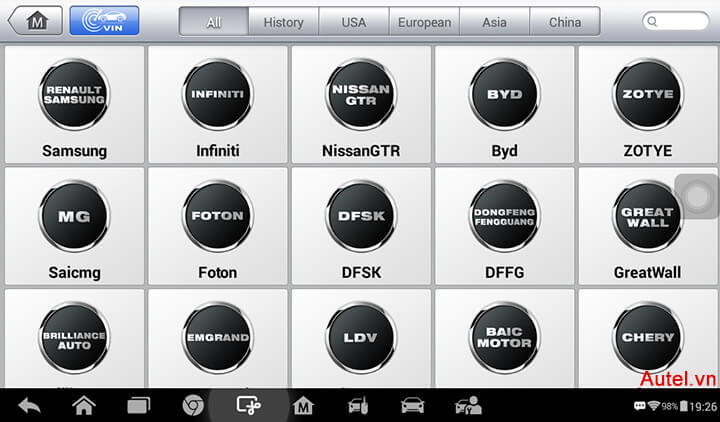Launch the Chrome browser icon
This screenshot has height=422, width=720.
[x=193, y=406]
